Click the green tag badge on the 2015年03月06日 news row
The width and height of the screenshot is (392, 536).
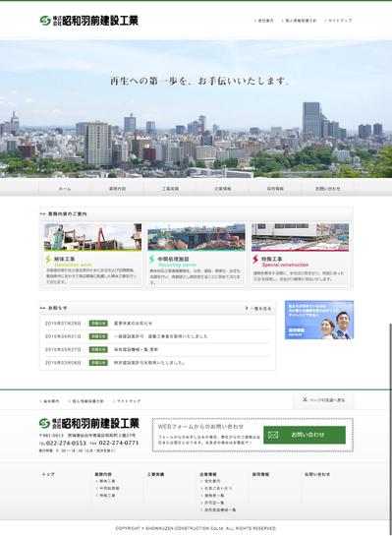(x=98, y=362)
